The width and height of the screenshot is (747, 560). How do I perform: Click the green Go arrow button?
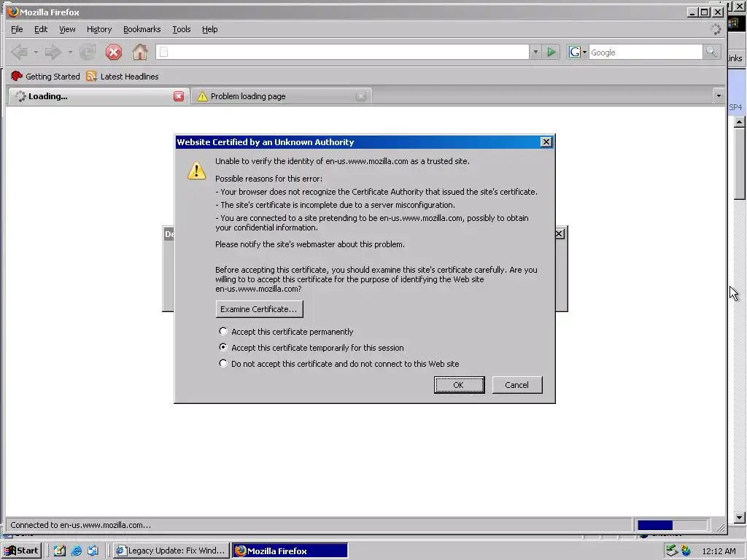[x=551, y=52]
